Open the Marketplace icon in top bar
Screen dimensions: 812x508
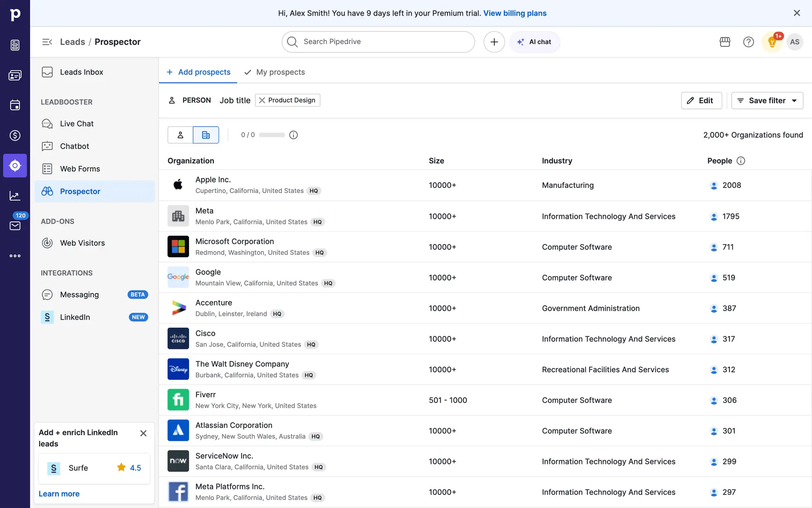click(725, 42)
